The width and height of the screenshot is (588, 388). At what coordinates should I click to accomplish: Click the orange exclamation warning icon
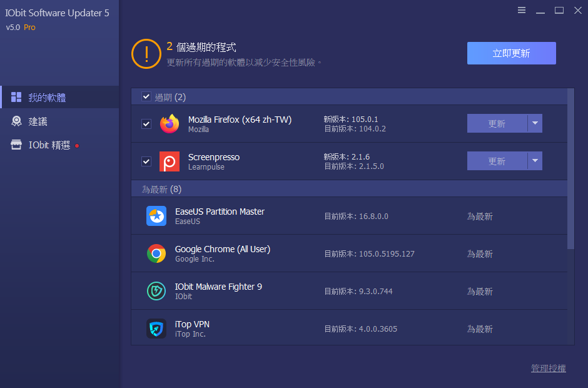click(146, 54)
